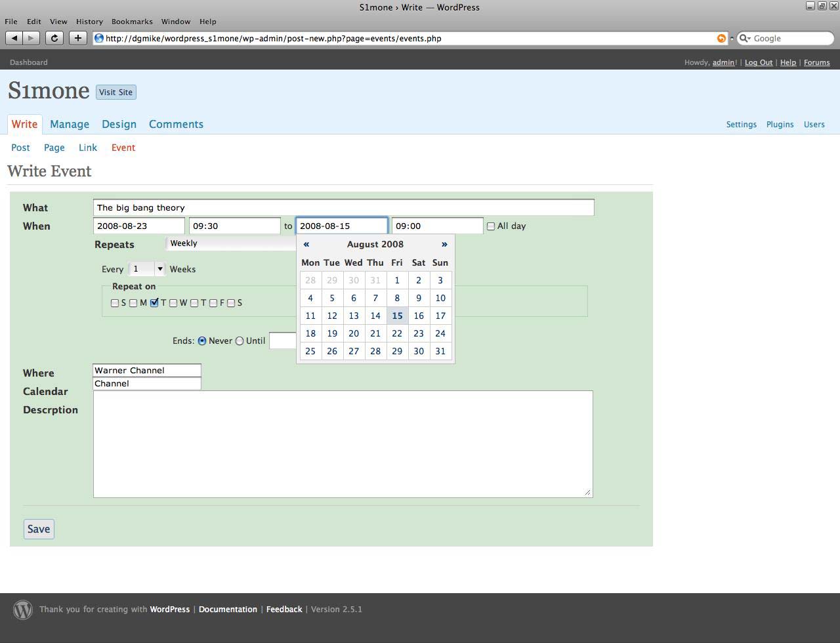Click the WordPress logo in footer

pyautogui.click(x=23, y=610)
